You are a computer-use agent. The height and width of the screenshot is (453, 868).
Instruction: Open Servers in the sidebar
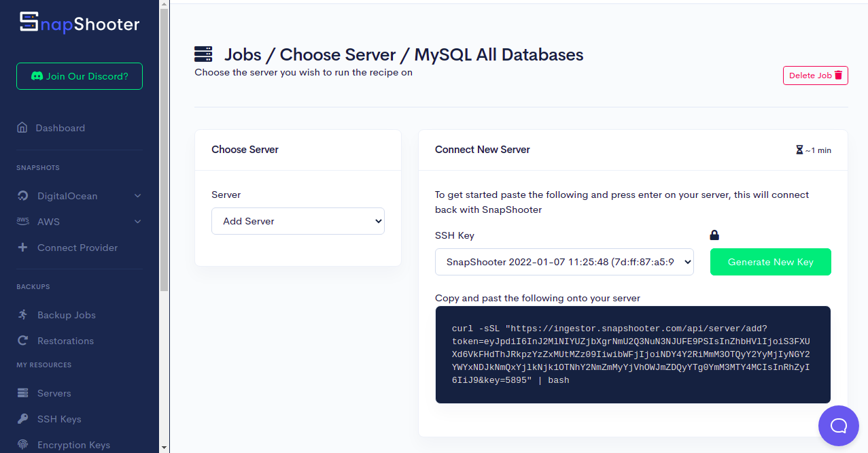click(x=54, y=393)
